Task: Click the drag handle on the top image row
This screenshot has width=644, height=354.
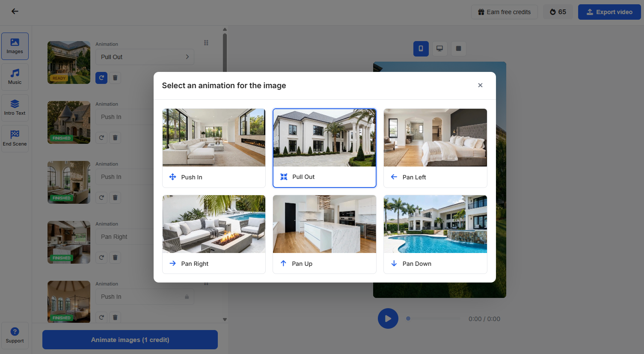Action: click(x=206, y=43)
